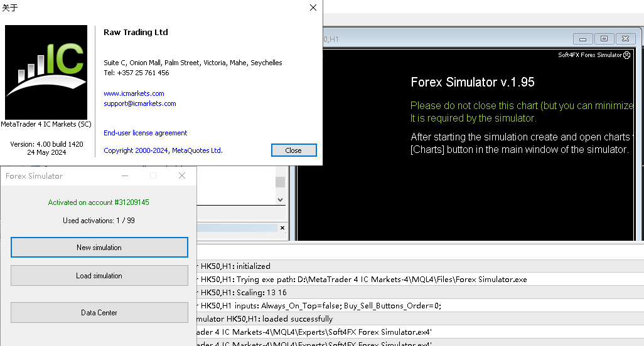
Task: Open Copyright MetaQuotes Ltd. link
Action: [163, 150]
